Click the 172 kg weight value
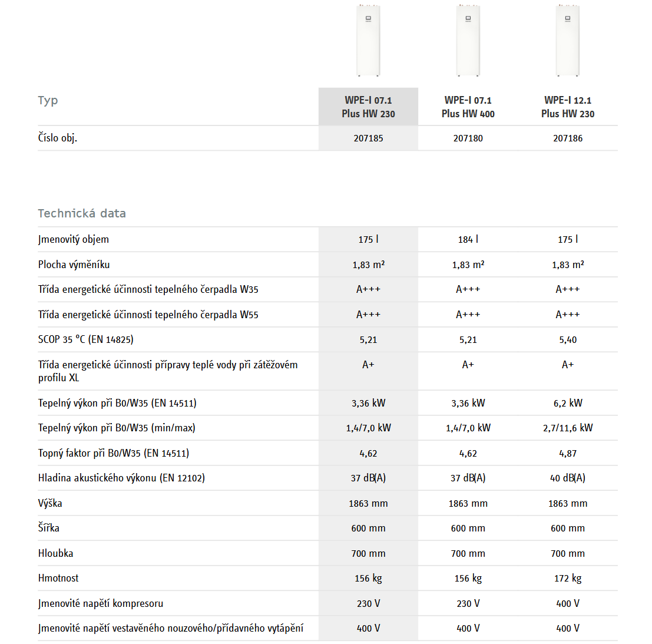This screenshot has width=652, height=644. point(568,579)
